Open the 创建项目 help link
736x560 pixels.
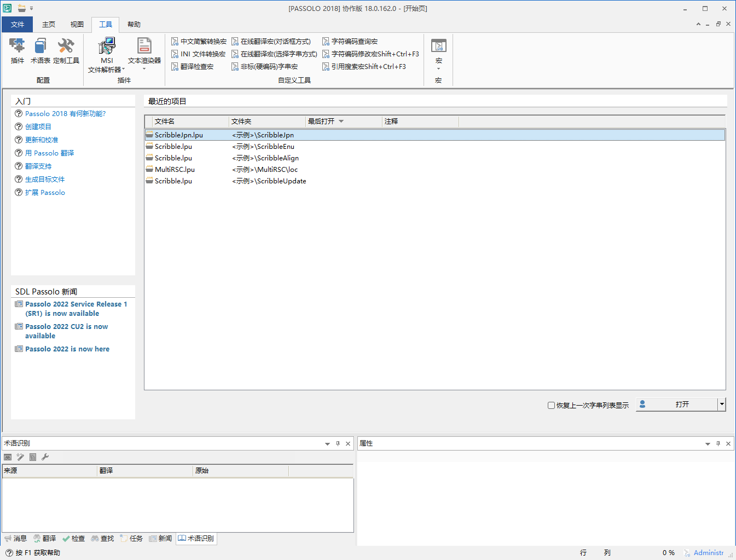pos(38,127)
